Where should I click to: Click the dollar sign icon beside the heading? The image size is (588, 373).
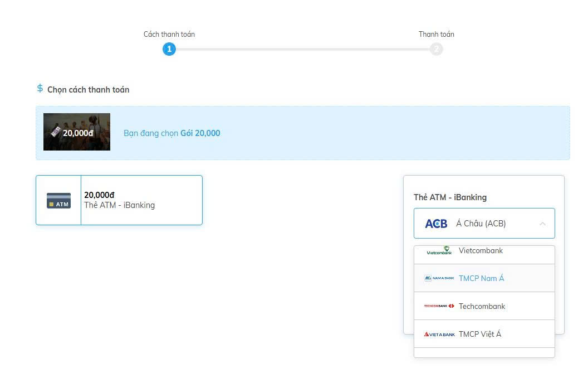pyautogui.click(x=40, y=89)
